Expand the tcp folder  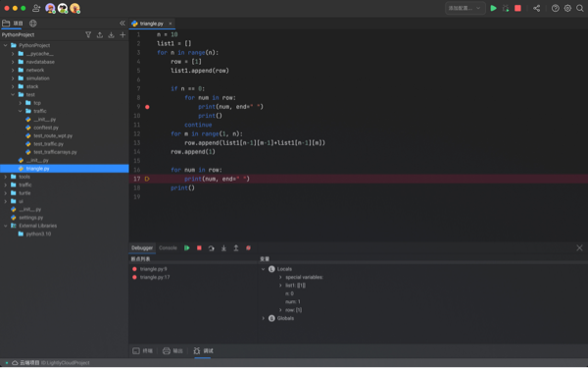(x=21, y=103)
